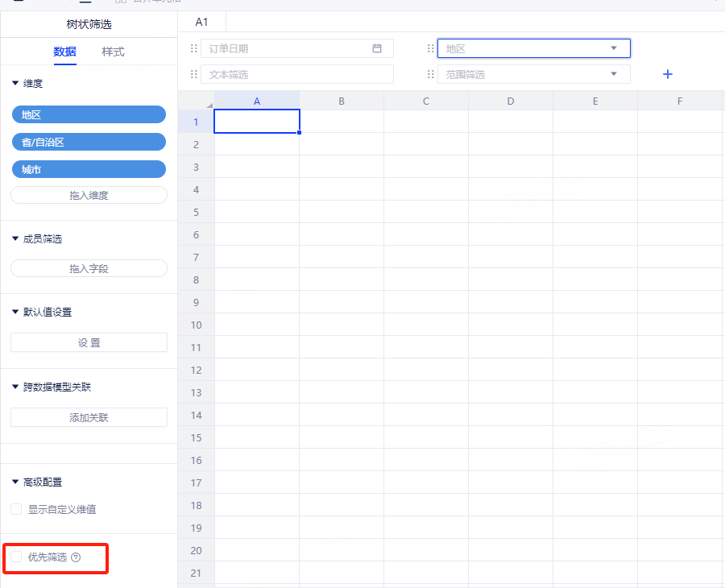
Task: Enable the 优先筛选 checkbox
Action: pyautogui.click(x=16, y=557)
